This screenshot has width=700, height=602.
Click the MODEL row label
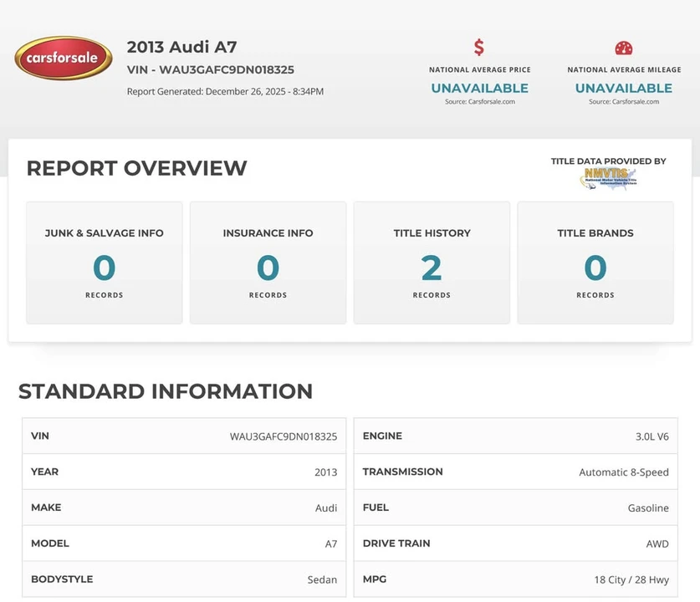50,543
